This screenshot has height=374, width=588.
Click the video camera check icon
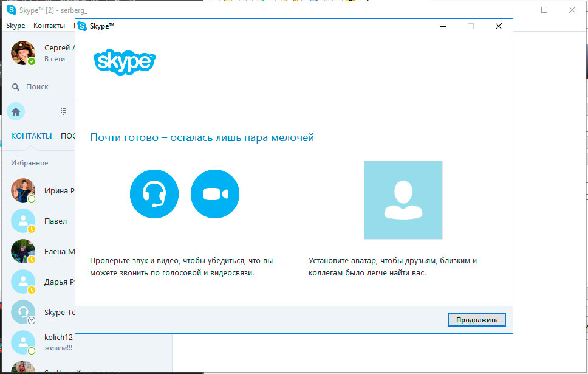point(215,194)
